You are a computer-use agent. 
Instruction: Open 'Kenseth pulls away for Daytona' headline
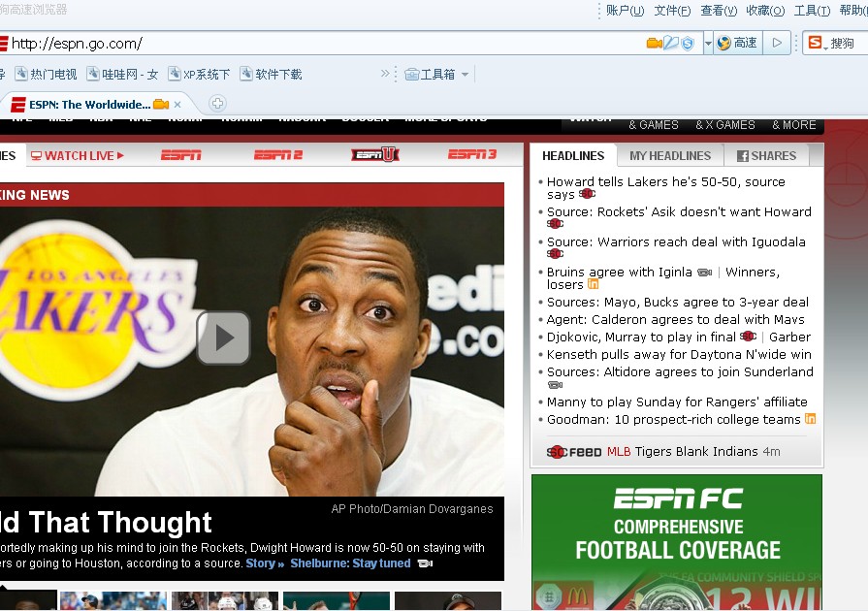click(679, 354)
